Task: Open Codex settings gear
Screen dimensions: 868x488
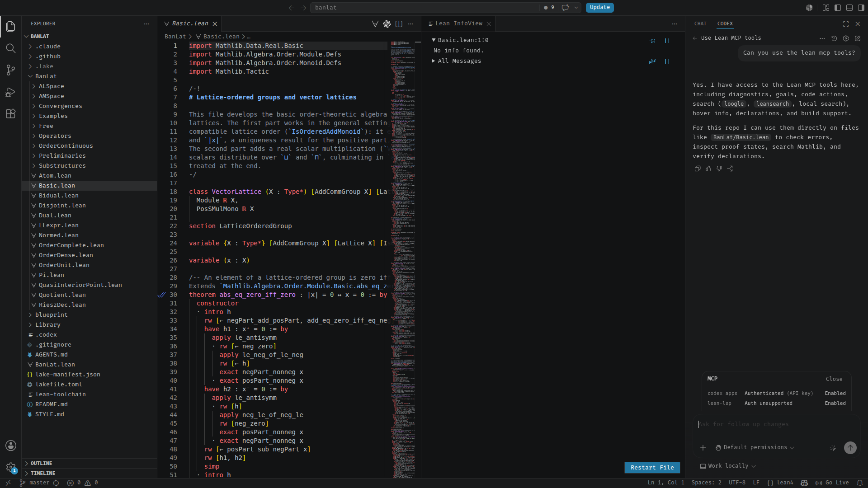Action: tap(846, 38)
